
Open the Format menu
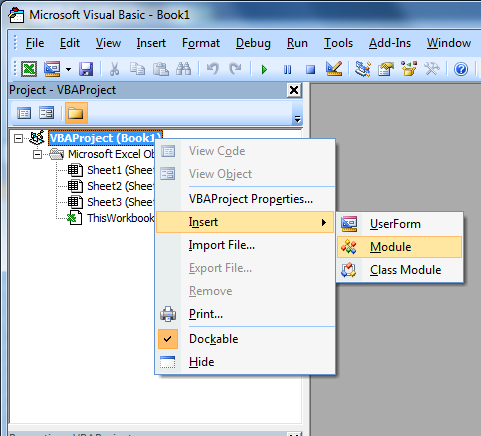click(x=201, y=43)
